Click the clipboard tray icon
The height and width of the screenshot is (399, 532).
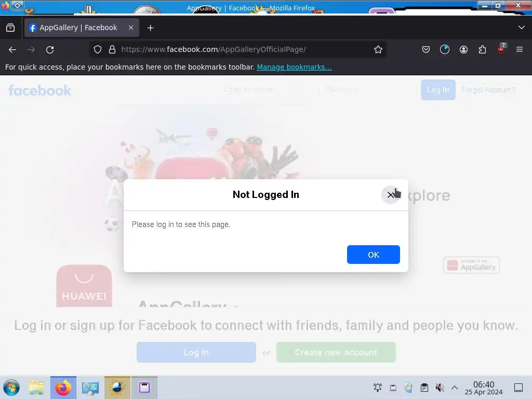424,388
